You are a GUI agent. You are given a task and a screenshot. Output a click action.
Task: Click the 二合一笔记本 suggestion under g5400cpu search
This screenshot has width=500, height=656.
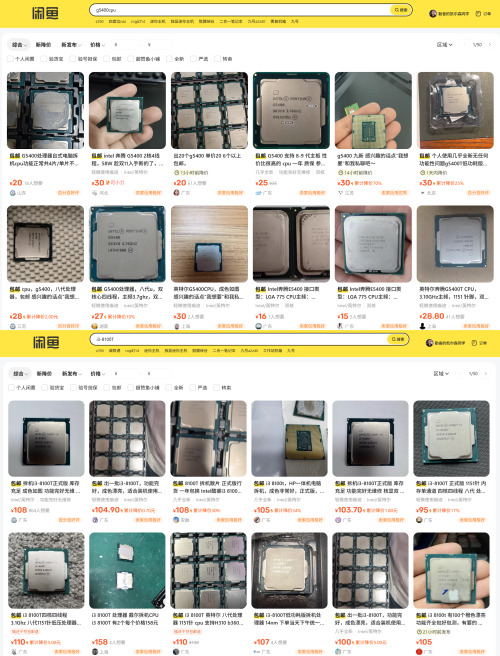pyautogui.click(x=231, y=21)
